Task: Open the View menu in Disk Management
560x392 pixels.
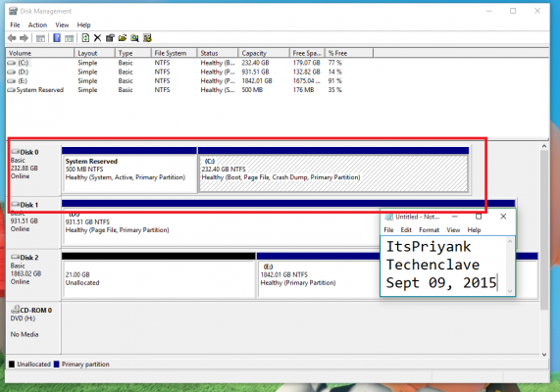Action: tap(62, 25)
